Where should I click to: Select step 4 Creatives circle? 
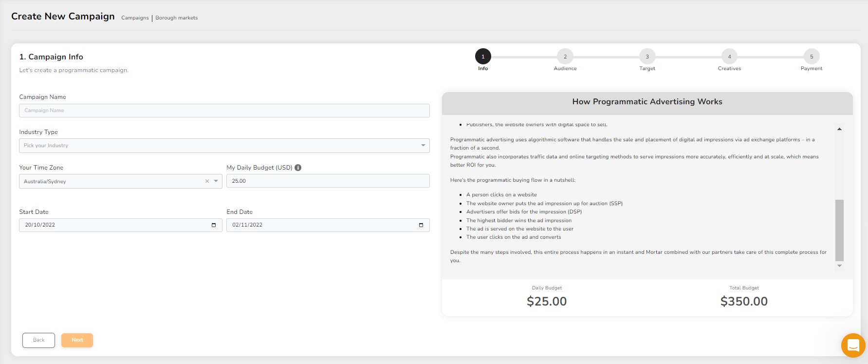coord(729,57)
